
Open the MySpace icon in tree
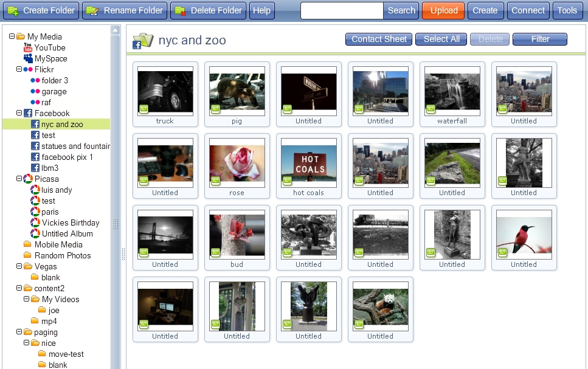click(28, 58)
